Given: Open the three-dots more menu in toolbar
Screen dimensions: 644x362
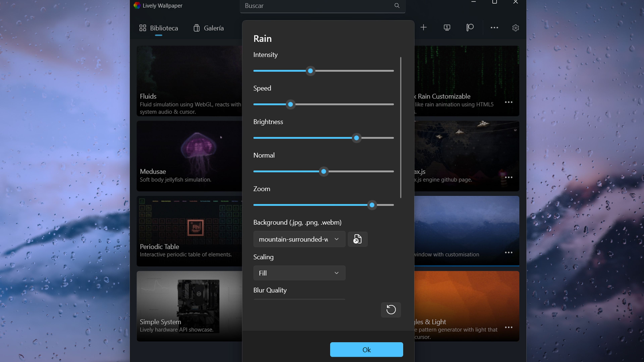Looking at the screenshot, I should 494,28.
